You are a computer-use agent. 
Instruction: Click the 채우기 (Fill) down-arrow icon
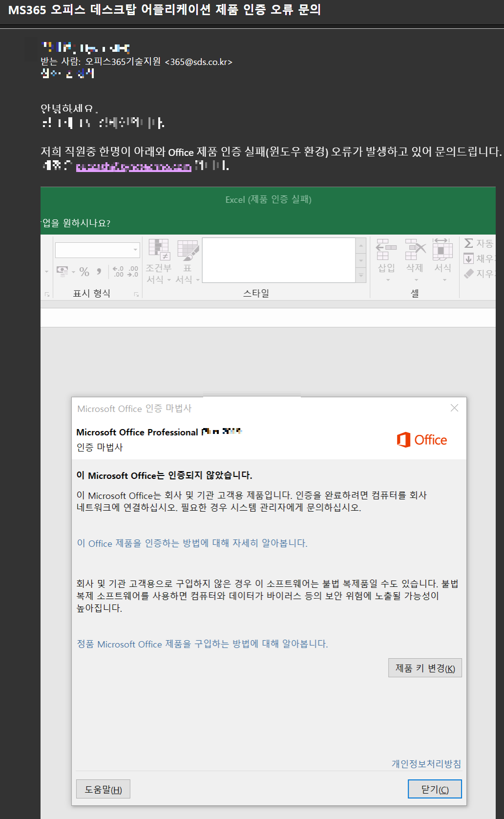pyautogui.click(x=468, y=259)
